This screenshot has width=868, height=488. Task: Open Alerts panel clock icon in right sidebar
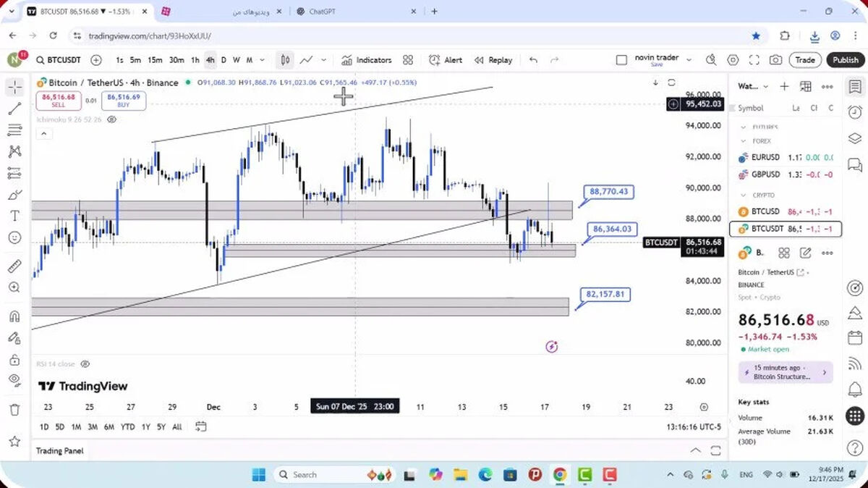[855, 112]
